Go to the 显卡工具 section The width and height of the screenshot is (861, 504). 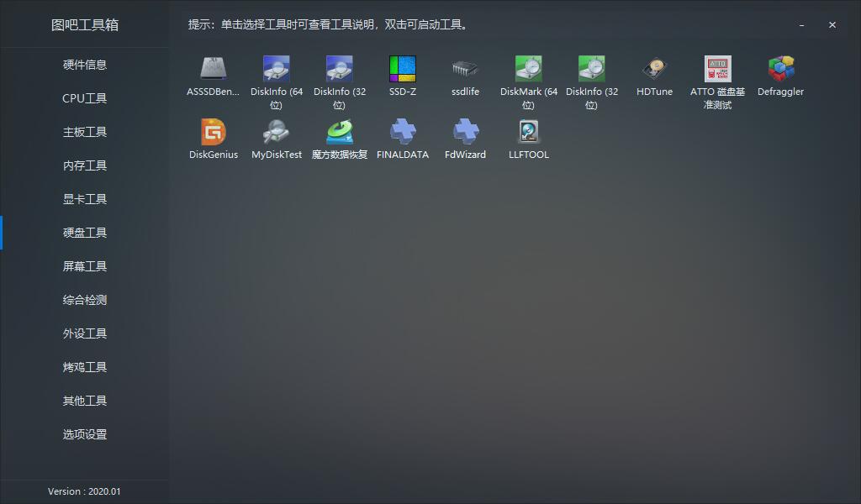pyautogui.click(x=85, y=199)
